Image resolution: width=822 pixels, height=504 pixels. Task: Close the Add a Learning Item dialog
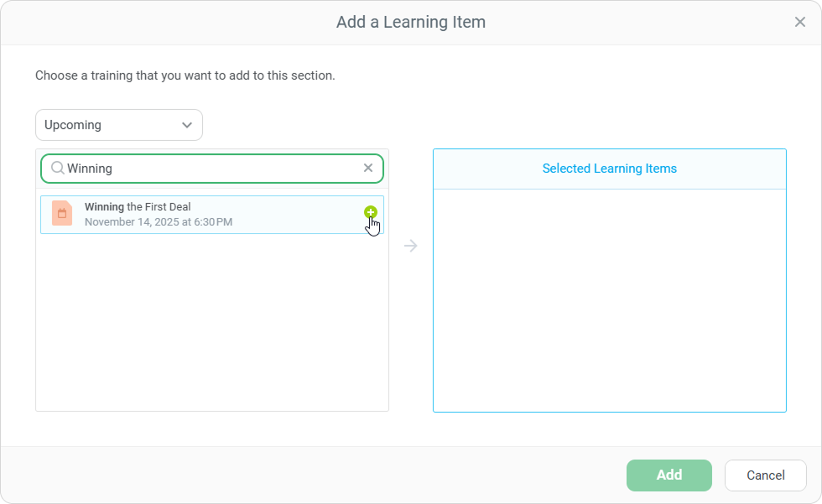click(799, 23)
